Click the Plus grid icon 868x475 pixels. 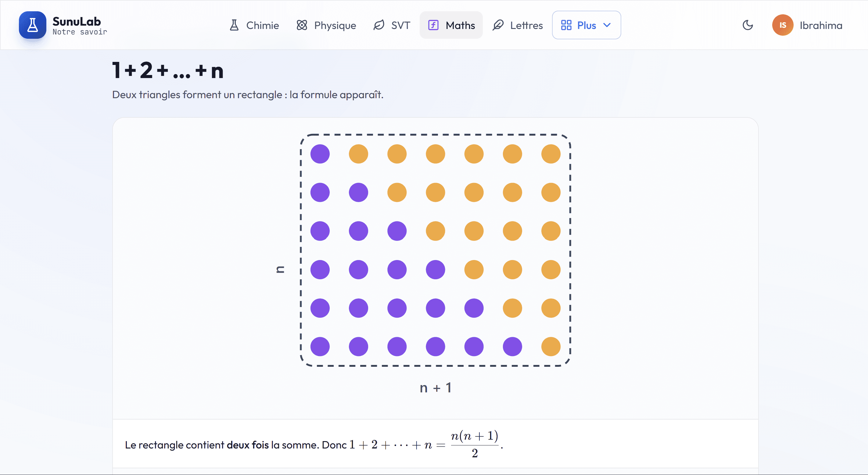[566, 25]
